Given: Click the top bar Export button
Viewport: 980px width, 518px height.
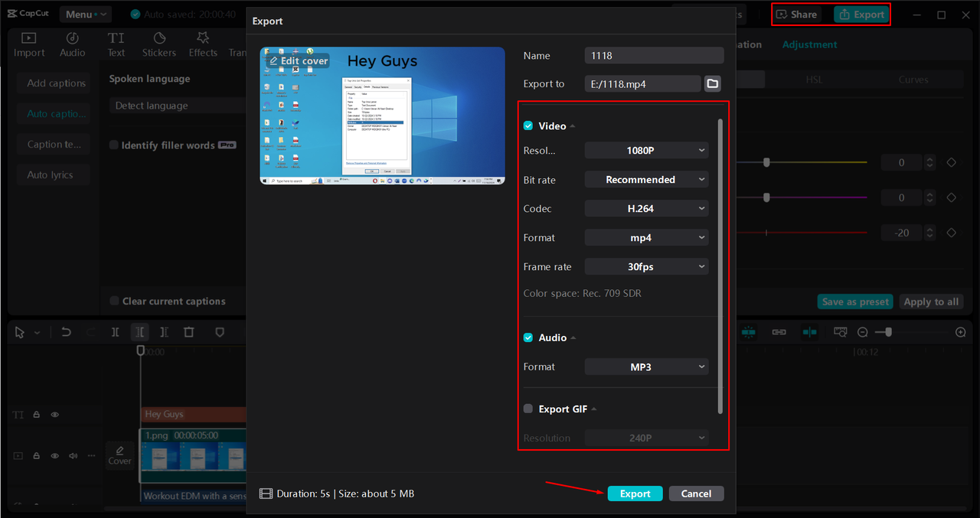Looking at the screenshot, I should coord(861,15).
